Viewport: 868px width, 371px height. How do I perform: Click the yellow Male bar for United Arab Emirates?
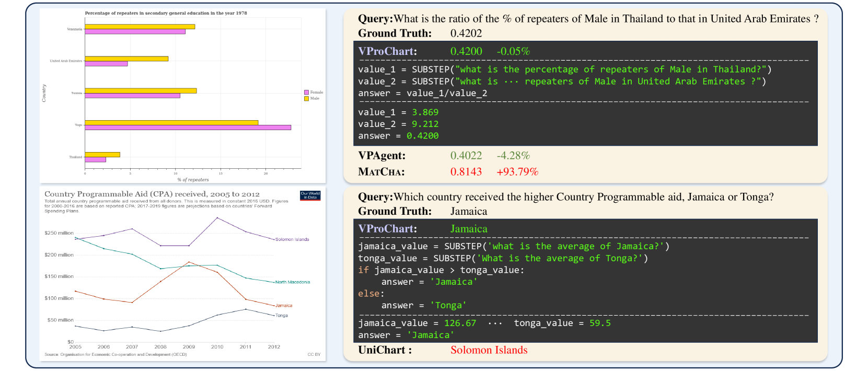pyautogui.click(x=126, y=59)
